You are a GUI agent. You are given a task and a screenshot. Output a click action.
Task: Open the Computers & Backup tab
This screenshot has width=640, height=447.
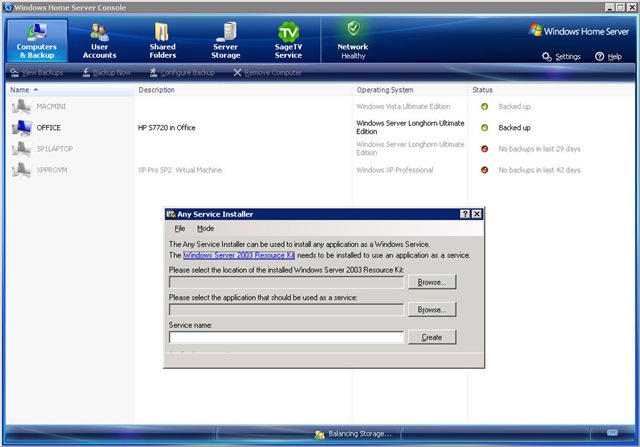(37, 40)
